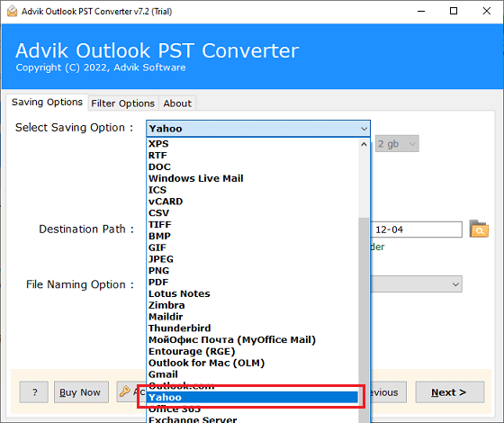
Task: Click the Destination Path text field
Action: 417,229
